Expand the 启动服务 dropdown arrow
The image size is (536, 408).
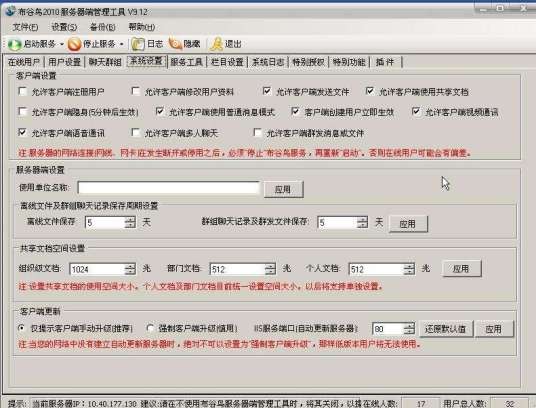[x=62, y=44]
